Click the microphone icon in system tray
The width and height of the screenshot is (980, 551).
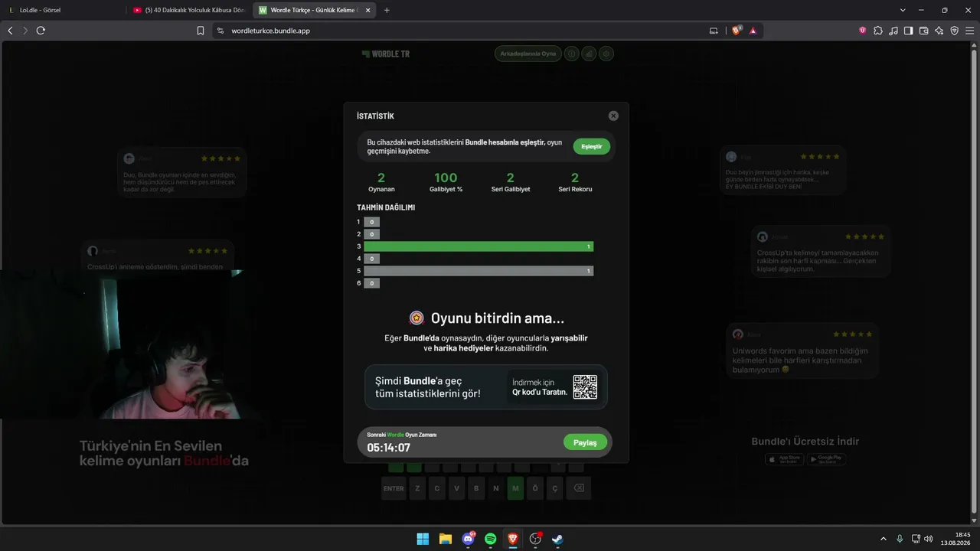click(x=900, y=539)
